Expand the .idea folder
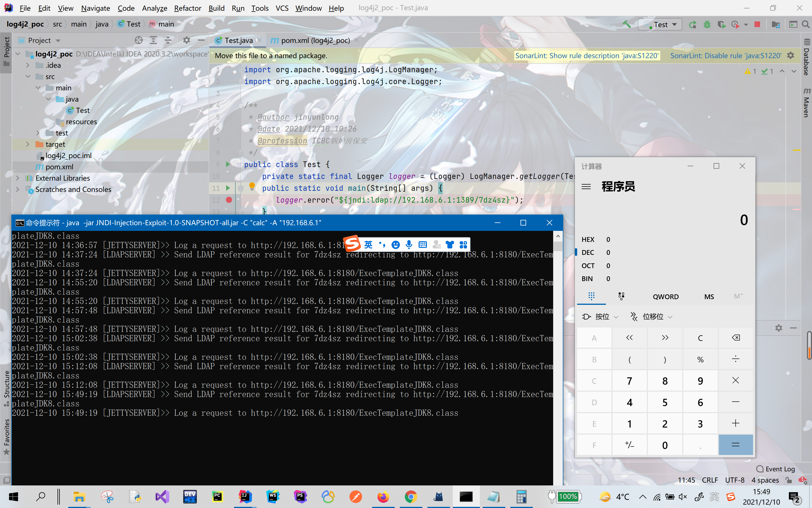 (28, 65)
